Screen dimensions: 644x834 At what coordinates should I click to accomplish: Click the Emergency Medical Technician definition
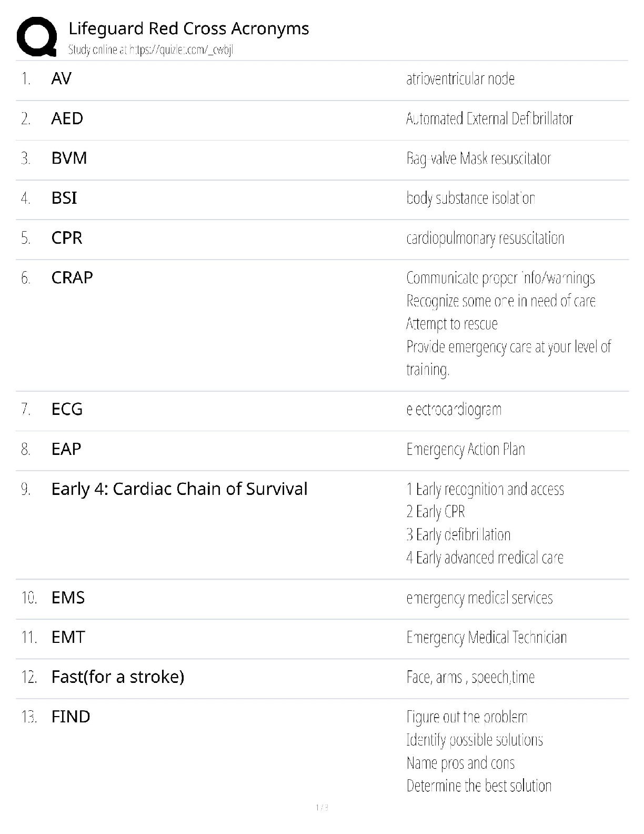coord(486,638)
